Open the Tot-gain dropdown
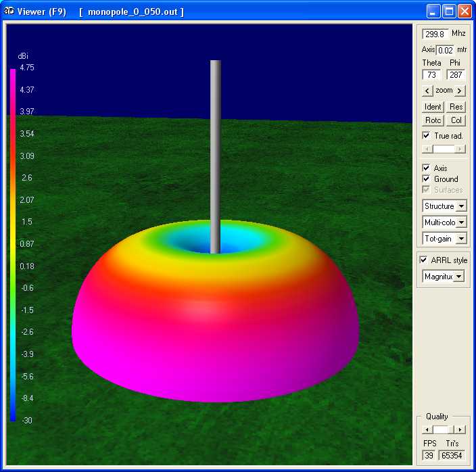Viewport: 476px width, 472px height. tap(461, 238)
